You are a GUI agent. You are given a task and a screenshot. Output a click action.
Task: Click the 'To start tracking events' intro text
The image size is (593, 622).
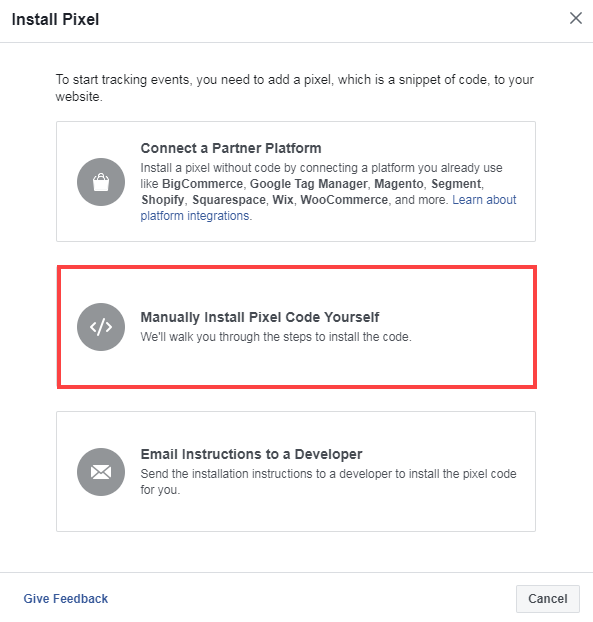point(294,88)
